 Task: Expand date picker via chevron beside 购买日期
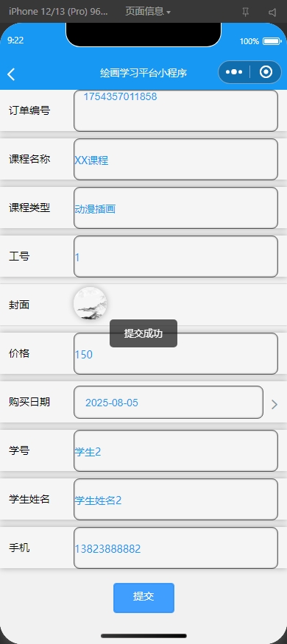274,405
